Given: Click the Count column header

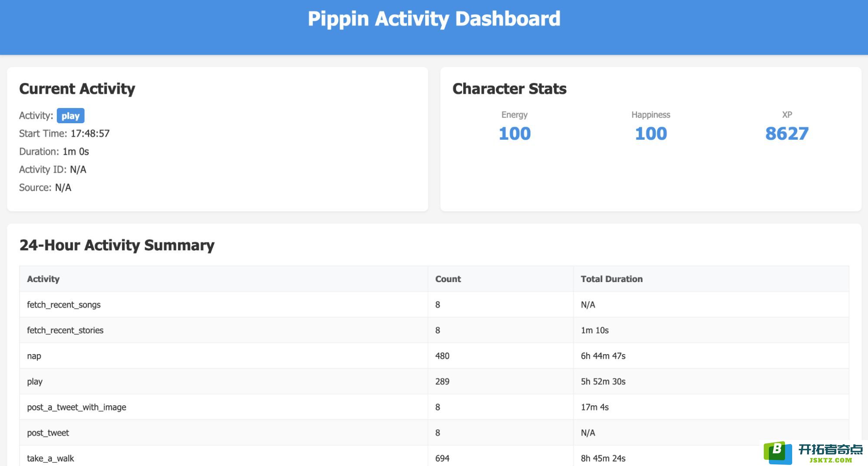Looking at the screenshot, I should coord(448,279).
